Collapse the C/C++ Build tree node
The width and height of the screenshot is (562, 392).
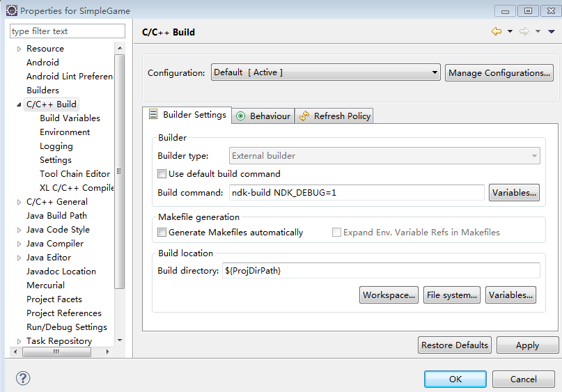(19, 104)
